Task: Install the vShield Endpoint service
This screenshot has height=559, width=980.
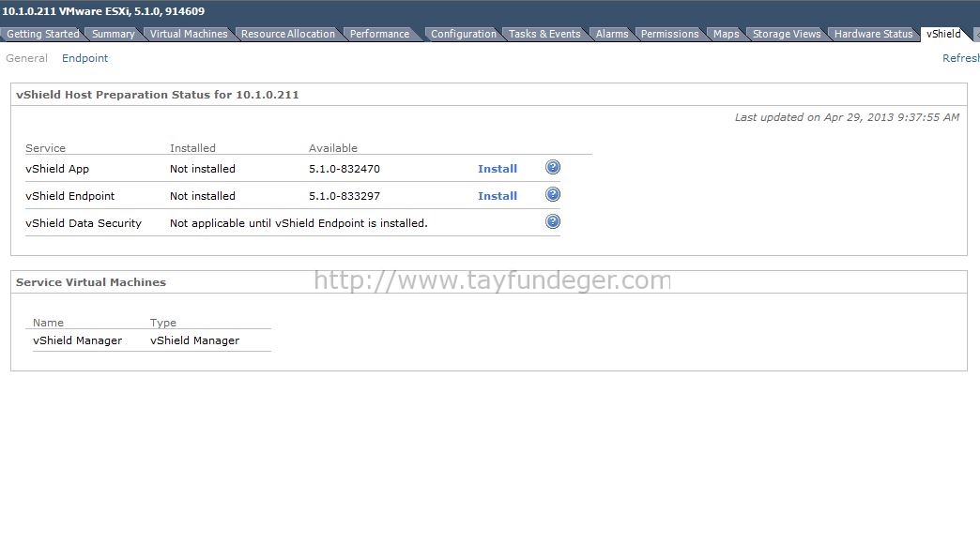Action: [x=498, y=196]
